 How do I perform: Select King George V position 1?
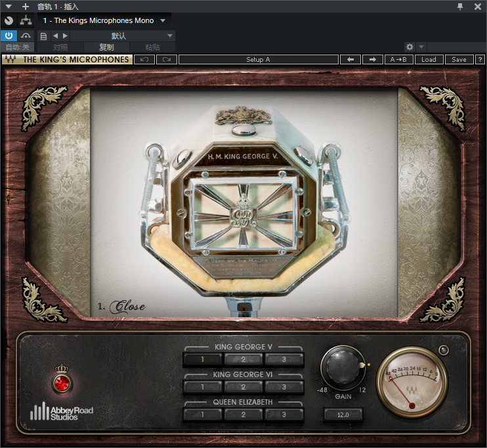(x=203, y=359)
